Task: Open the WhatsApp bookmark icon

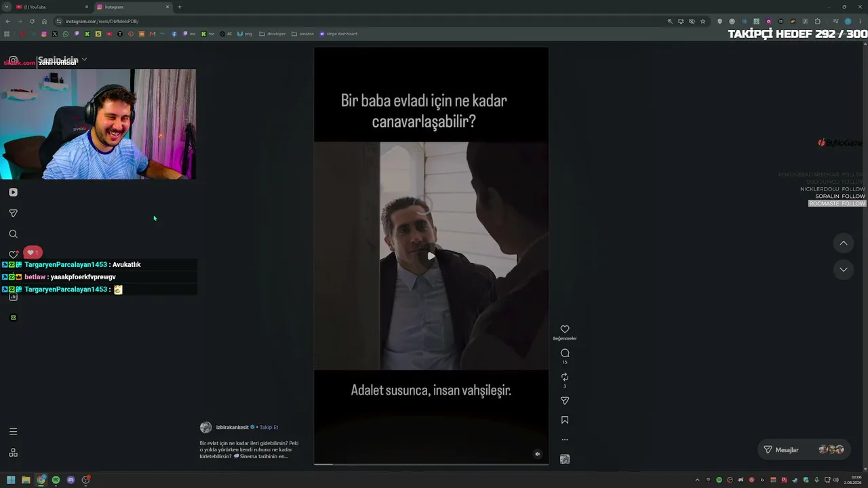Action: coord(66,34)
